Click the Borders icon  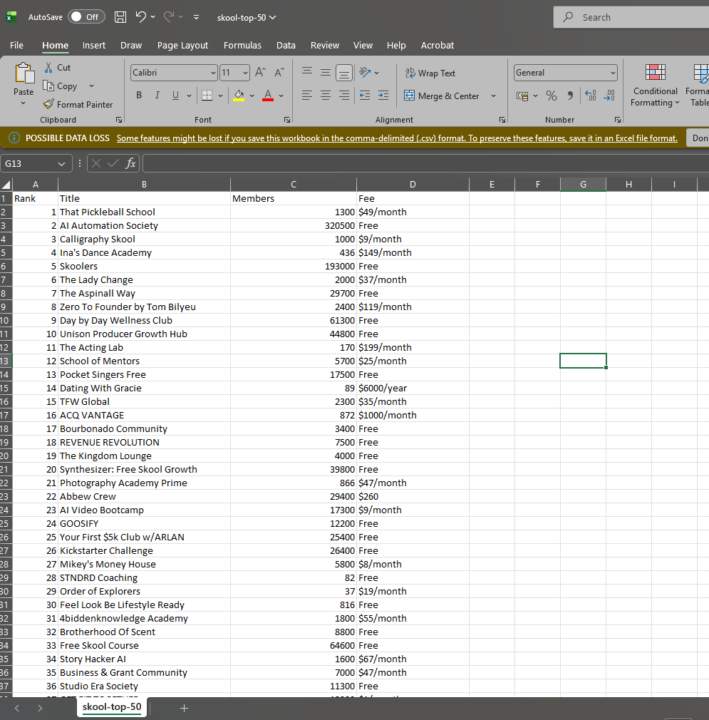(x=207, y=96)
